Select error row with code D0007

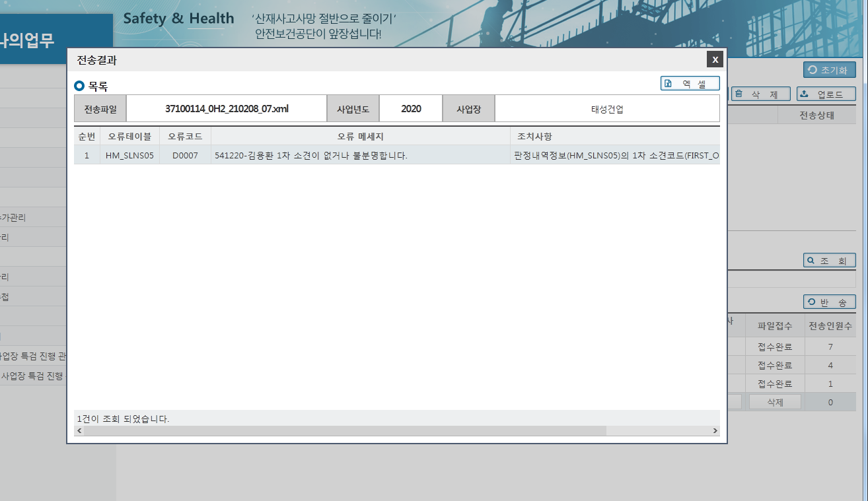[396, 156]
